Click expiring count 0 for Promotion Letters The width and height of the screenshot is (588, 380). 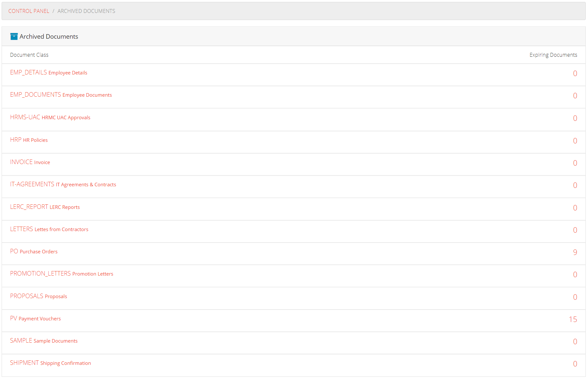[575, 275]
